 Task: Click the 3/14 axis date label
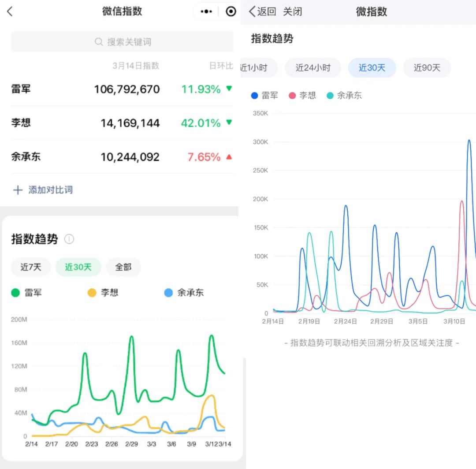pyautogui.click(x=225, y=444)
